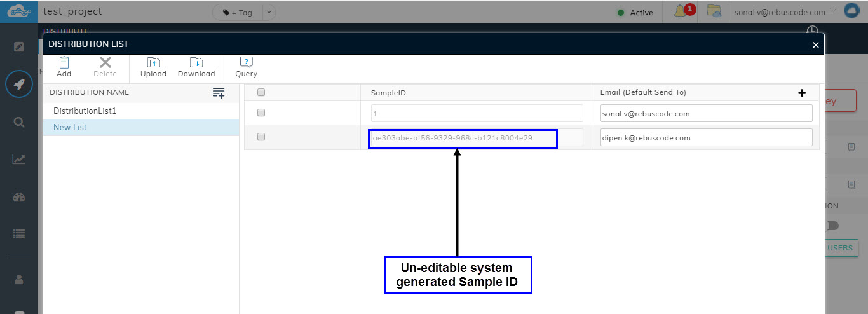Open the dashboard gauge sidebar icon
Screen dimensions: 868x314
[19, 196]
